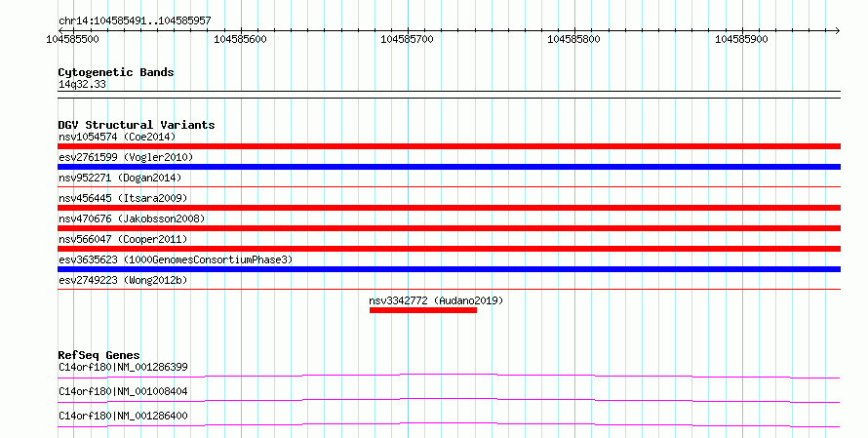868x438 pixels.
Task: Click the blue bar under esv3635623
Action: pos(449,269)
